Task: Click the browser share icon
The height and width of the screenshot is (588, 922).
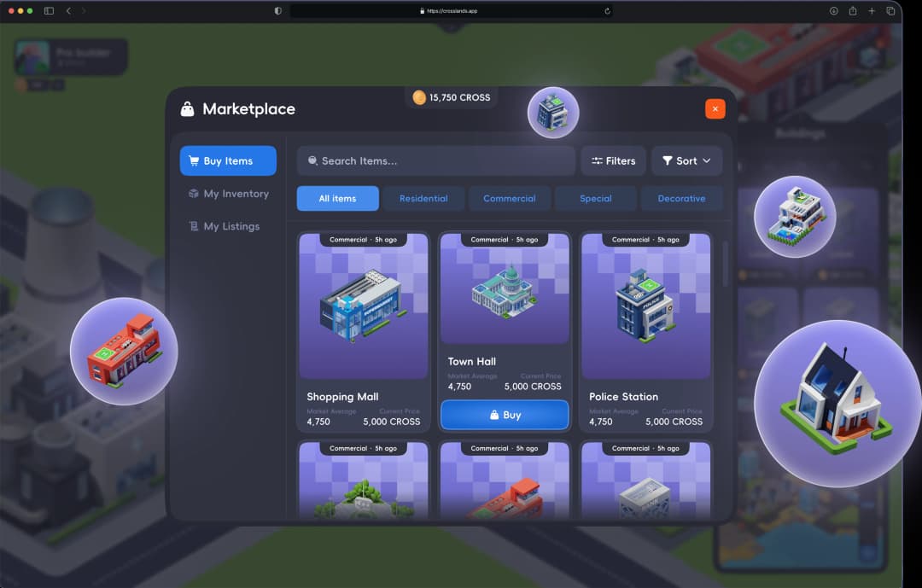Action: tap(853, 10)
